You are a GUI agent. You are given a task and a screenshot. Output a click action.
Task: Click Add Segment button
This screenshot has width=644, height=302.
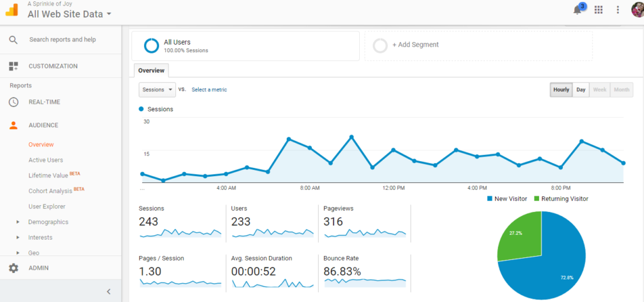415,45
